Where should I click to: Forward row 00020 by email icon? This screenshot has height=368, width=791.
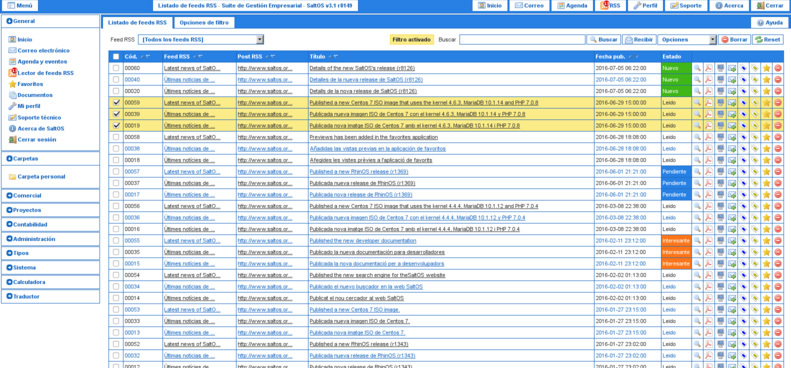[732, 91]
